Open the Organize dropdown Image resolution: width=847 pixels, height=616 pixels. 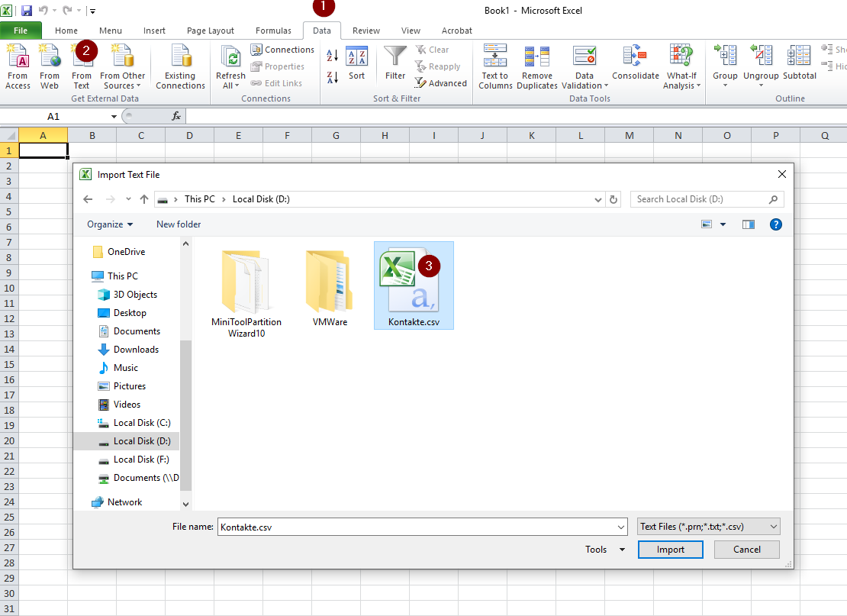(110, 224)
